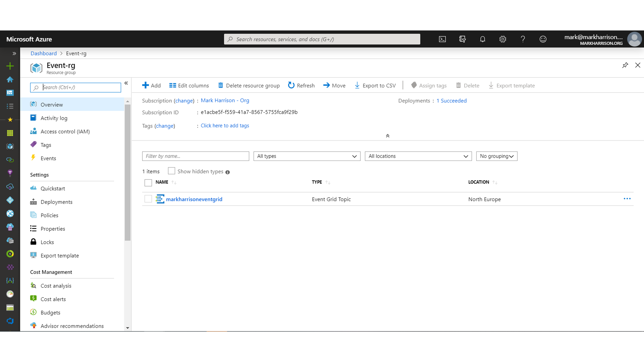Screen dimensions: 644x362
Task: Go to Home in left sidebar
Action: click(10, 79)
